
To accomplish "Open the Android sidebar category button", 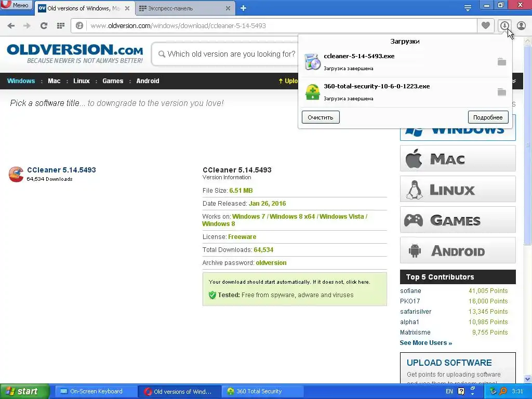I will coord(458,250).
